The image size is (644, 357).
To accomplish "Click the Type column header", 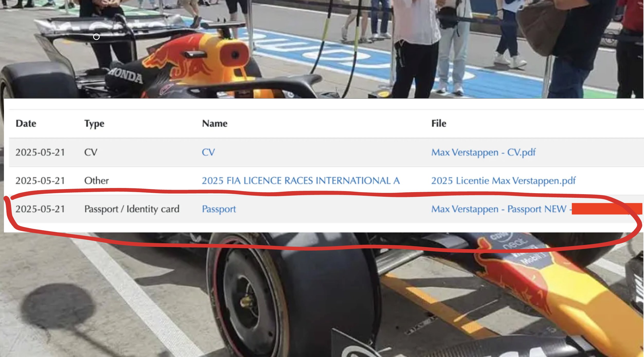I will 94,124.
